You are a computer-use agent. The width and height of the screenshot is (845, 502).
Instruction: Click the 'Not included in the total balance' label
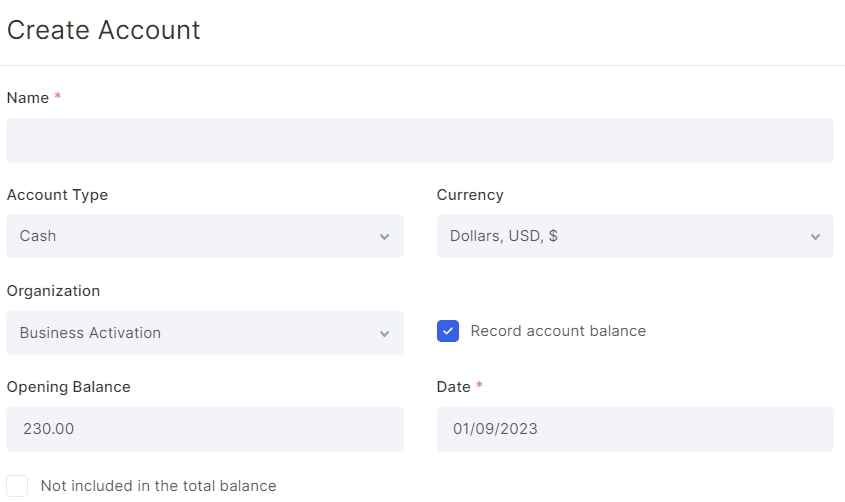point(158,486)
